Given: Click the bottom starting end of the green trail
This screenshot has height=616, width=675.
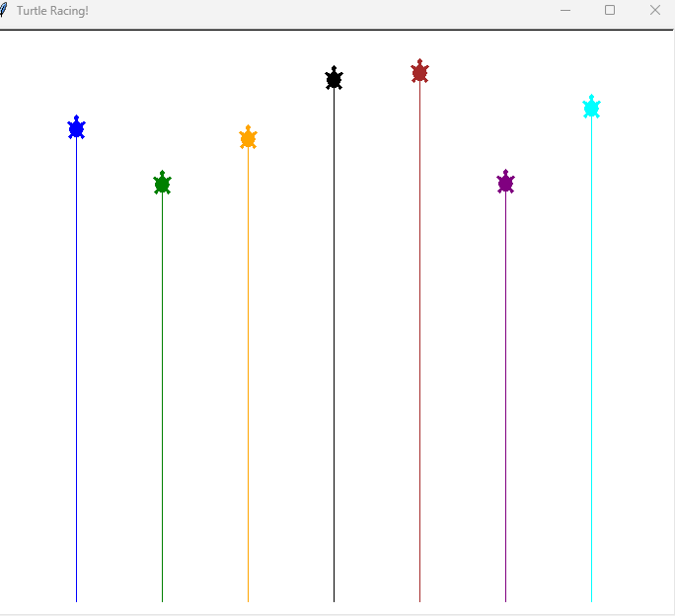Looking at the screenshot, I should click(x=162, y=598).
